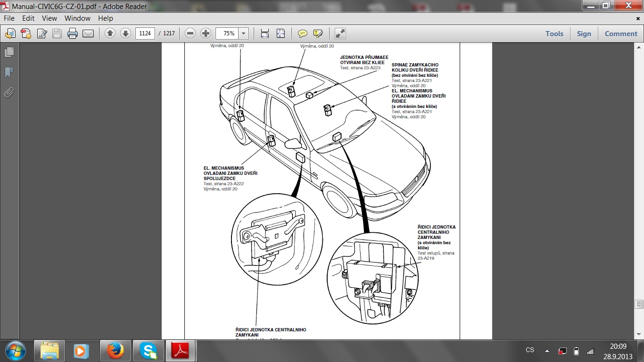The height and width of the screenshot is (362, 644).
Task: Open the Window menu
Action: point(77,18)
